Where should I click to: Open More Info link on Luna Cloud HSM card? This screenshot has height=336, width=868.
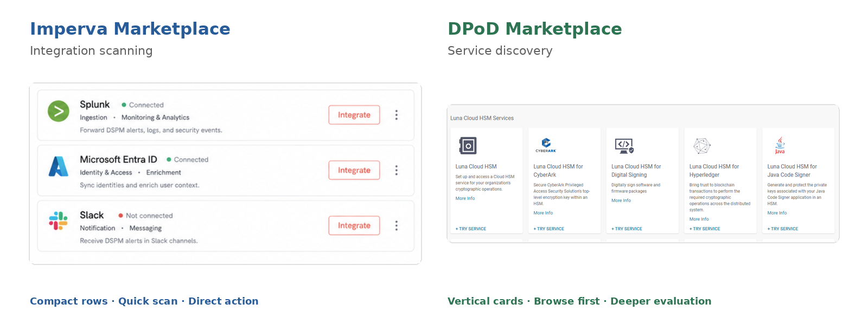[x=465, y=198]
